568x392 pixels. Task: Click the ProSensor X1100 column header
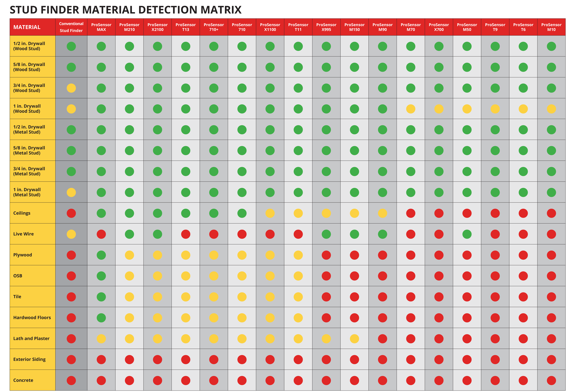[270, 27]
